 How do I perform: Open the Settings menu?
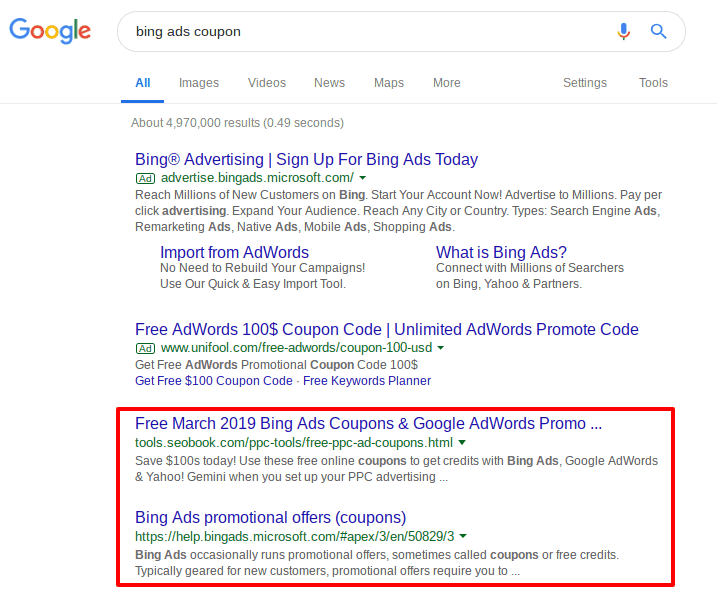[585, 83]
